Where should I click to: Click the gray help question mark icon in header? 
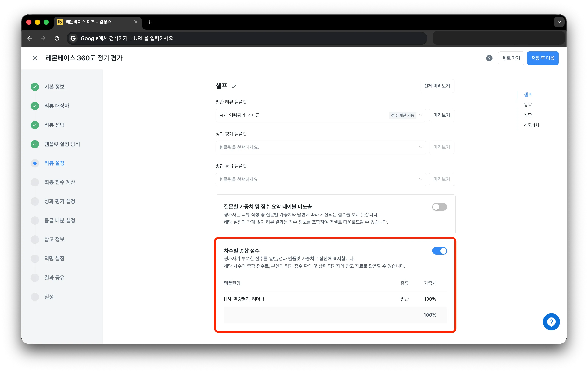(489, 58)
